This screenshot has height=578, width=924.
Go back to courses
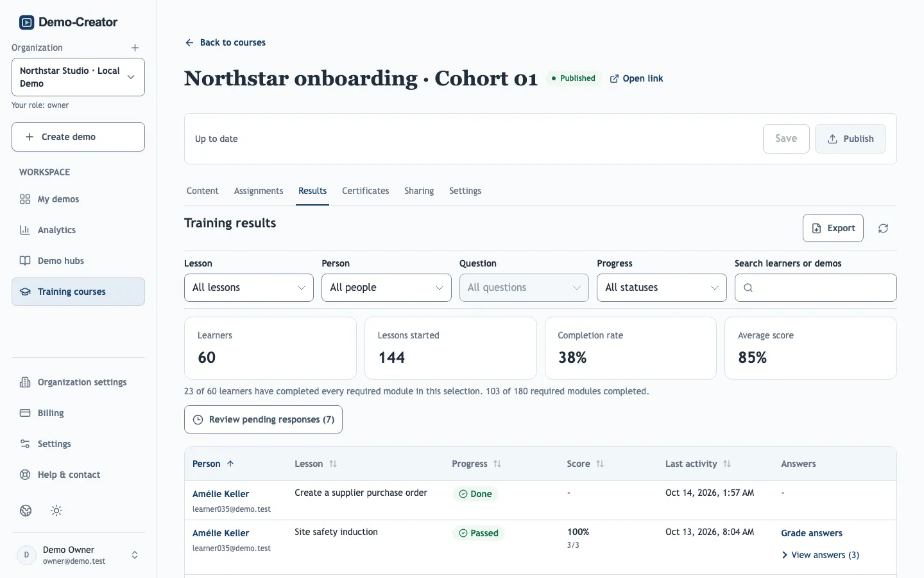(x=225, y=42)
